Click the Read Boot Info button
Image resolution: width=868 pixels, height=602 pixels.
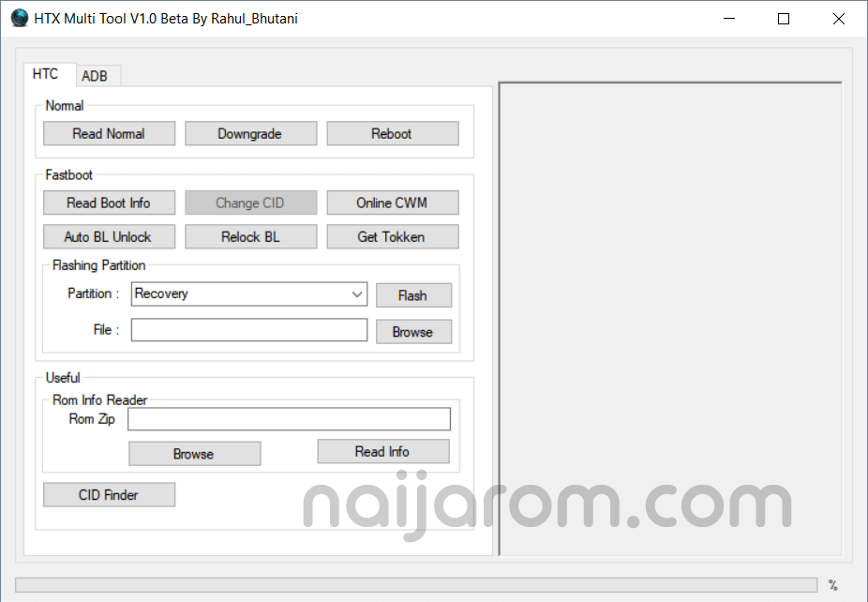coord(109,203)
